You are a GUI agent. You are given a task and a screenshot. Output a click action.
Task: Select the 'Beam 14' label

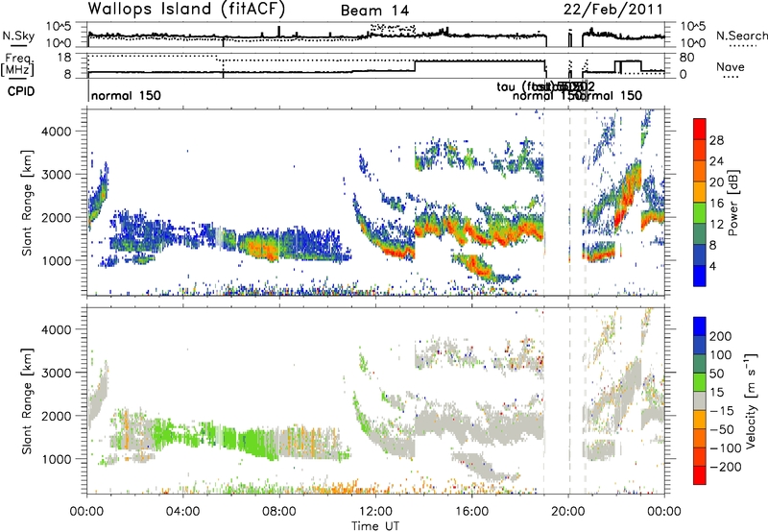[x=374, y=11]
